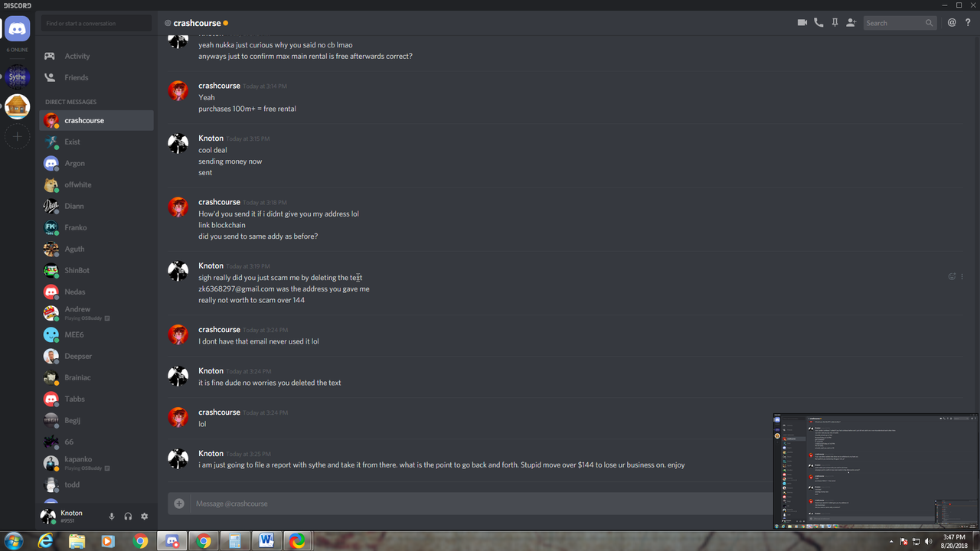The height and width of the screenshot is (551, 980).
Task: Add reaction to Knoton's 3:19 message
Action: point(952,276)
